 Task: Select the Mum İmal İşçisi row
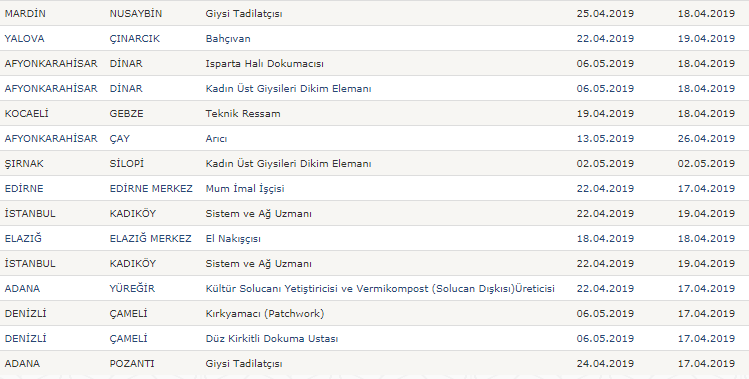point(245,189)
